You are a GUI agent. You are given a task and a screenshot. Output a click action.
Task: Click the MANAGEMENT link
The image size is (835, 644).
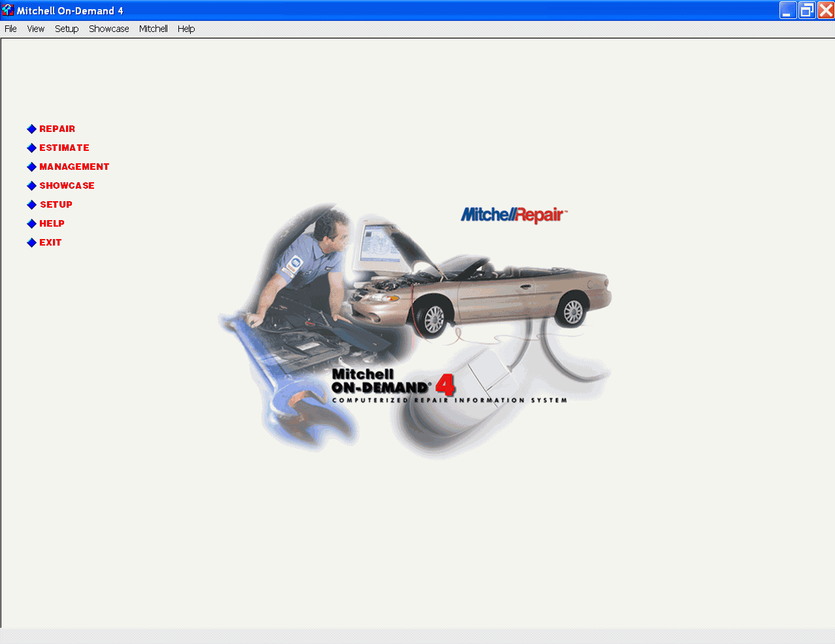74,167
